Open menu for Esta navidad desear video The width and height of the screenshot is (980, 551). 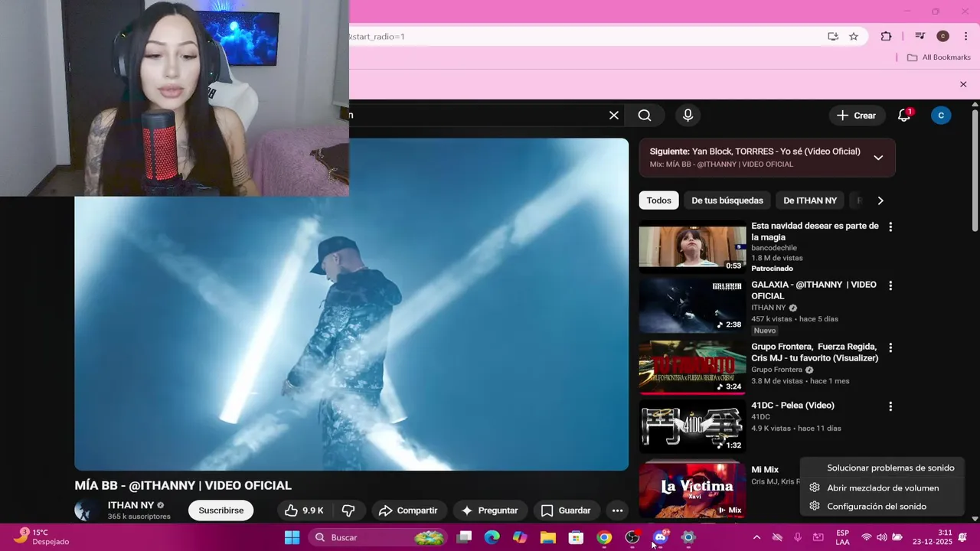[x=890, y=227]
